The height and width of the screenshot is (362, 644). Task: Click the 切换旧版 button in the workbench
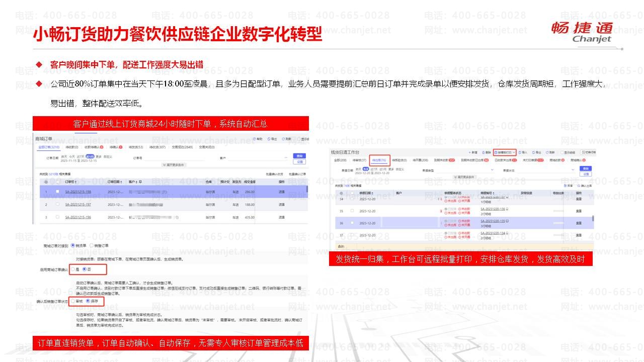(x=589, y=152)
